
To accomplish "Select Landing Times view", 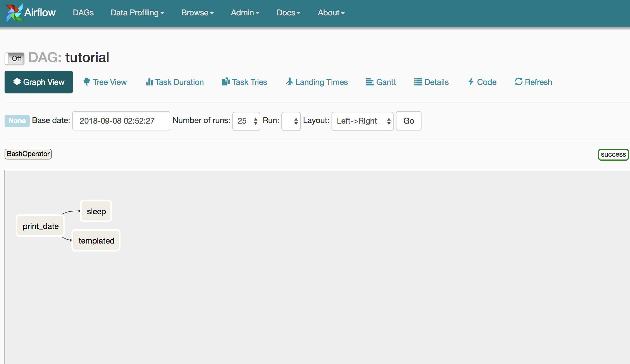I will (x=316, y=82).
